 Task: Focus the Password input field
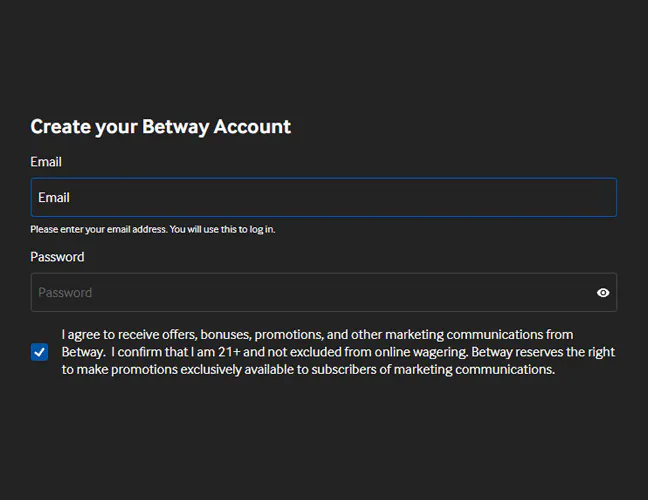tap(310, 293)
